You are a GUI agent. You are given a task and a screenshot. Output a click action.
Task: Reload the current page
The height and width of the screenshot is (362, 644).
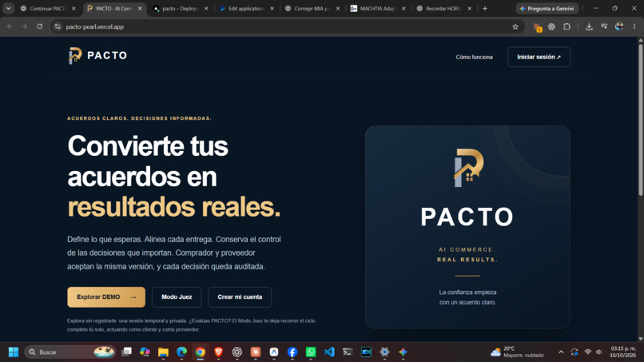tap(39, 26)
